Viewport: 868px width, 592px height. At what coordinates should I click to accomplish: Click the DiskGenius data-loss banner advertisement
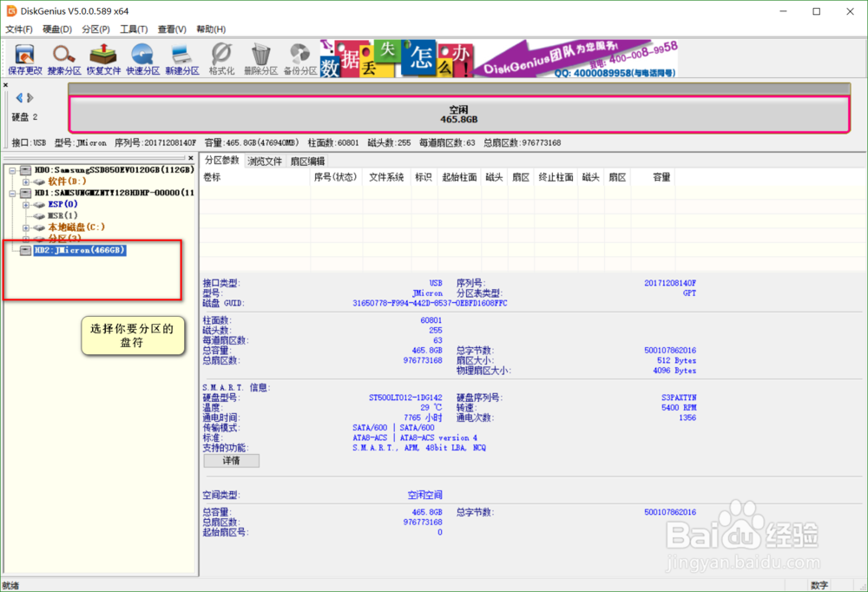(x=499, y=58)
